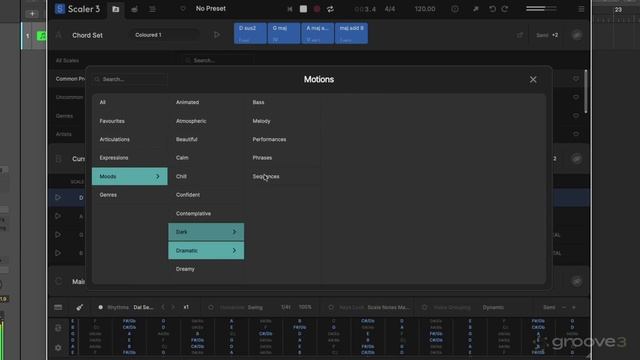Open the Dynamic voice grouping dropdown
The width and height of the screenshot is (640, 360).
493,307
